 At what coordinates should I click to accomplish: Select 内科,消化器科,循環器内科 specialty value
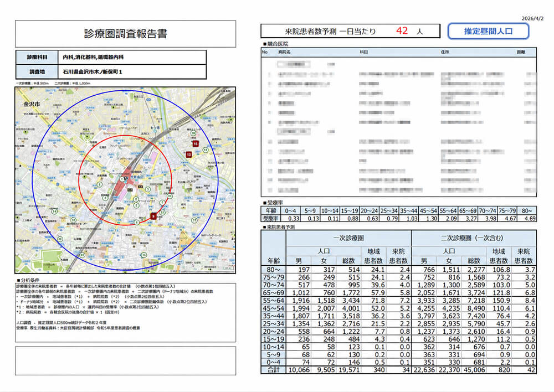coord(93,57)
